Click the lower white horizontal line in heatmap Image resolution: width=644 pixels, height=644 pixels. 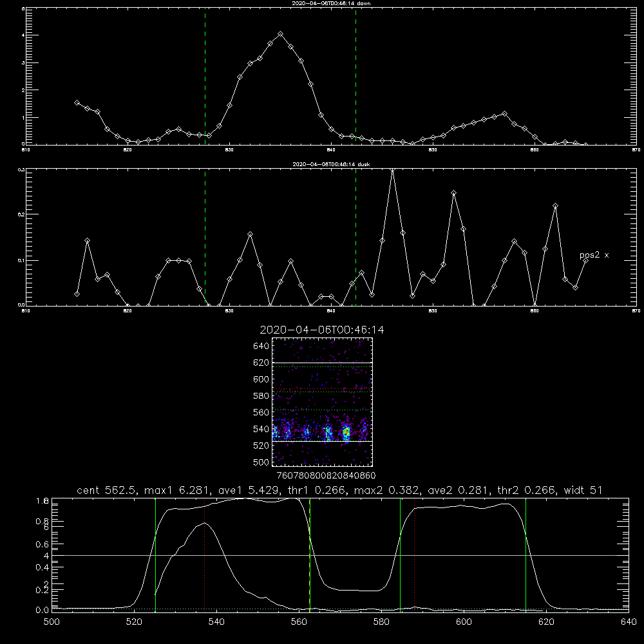(322, 441)
